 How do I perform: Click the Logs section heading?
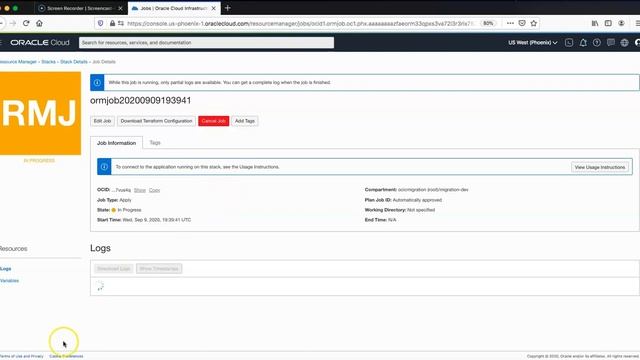(100, 248)
